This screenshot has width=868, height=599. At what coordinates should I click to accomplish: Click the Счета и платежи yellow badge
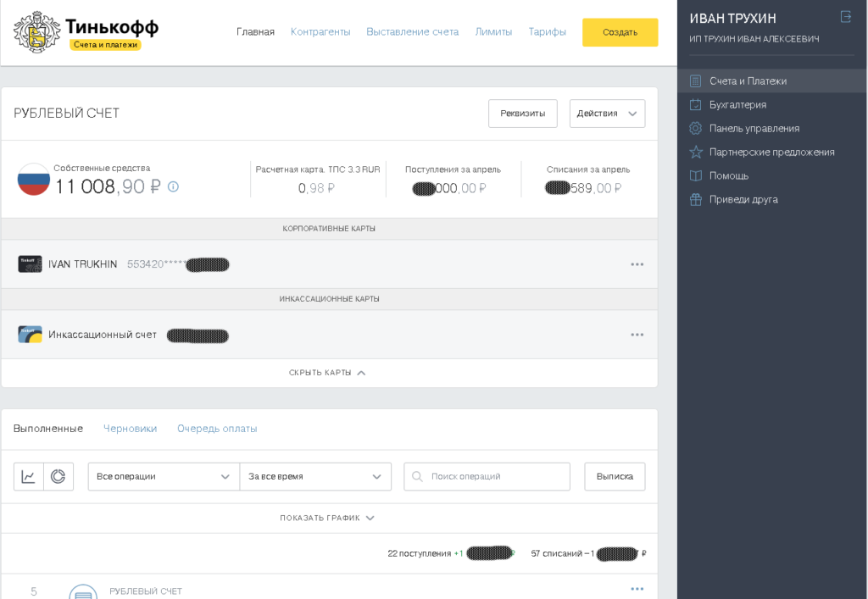(105, 45)
